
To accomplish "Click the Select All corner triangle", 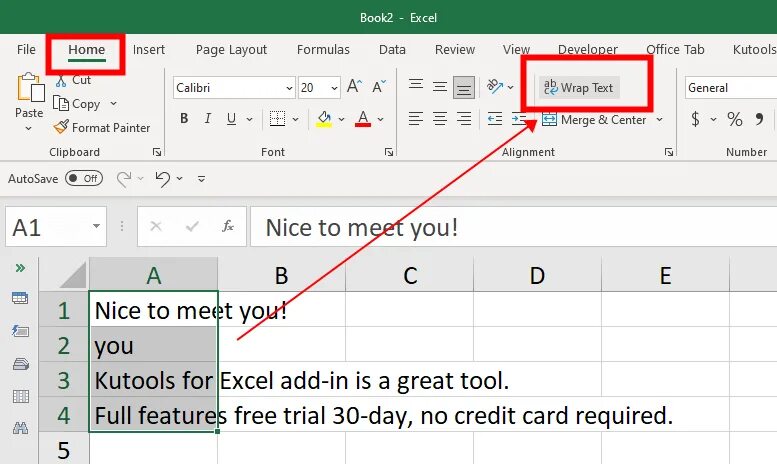I will (x=72, y=275).
